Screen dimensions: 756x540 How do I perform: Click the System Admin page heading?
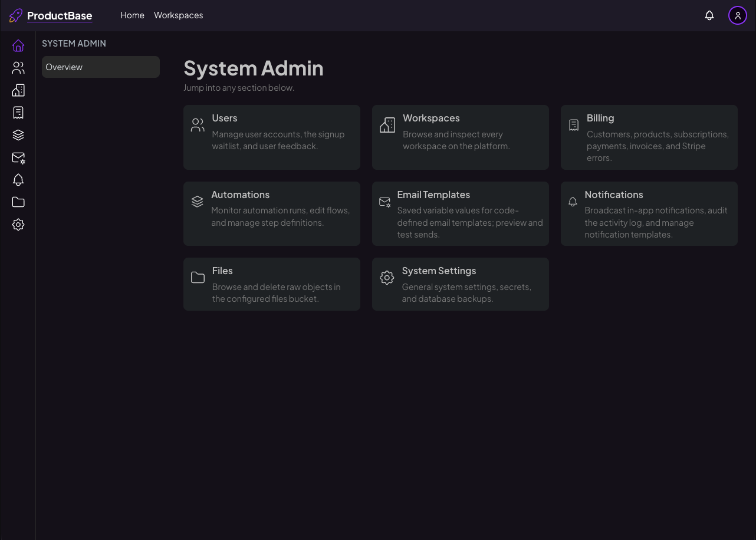pyautogui.click(x=254, y=68)
